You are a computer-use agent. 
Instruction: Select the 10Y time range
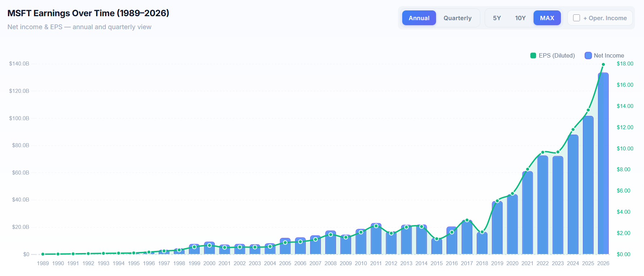(x=520, y=18)
